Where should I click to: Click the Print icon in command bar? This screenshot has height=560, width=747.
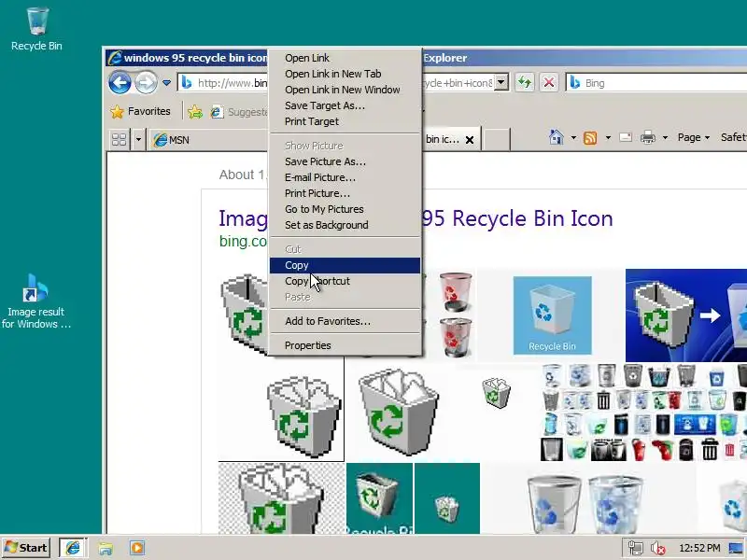pos(648,137)
